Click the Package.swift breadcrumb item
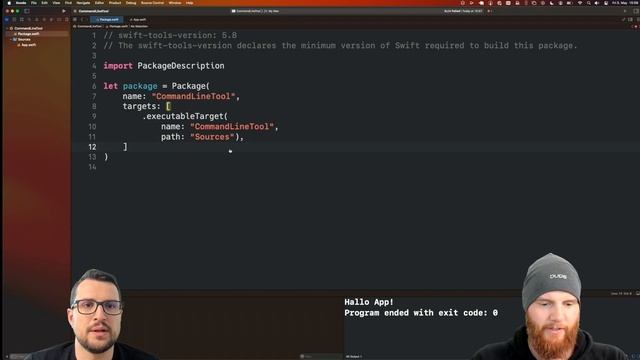Image resolution: width=640 pixels, height=360 pixels. pos(117,26)
